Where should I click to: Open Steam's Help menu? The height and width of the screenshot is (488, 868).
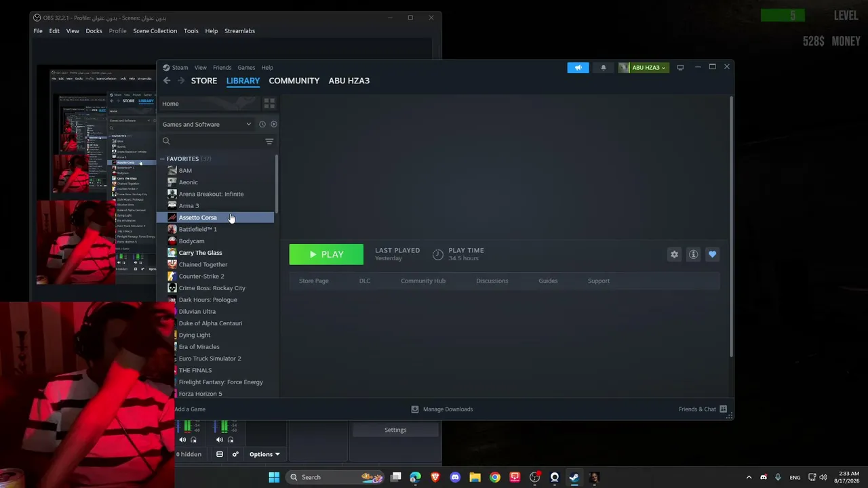click(x=267, y=68)
